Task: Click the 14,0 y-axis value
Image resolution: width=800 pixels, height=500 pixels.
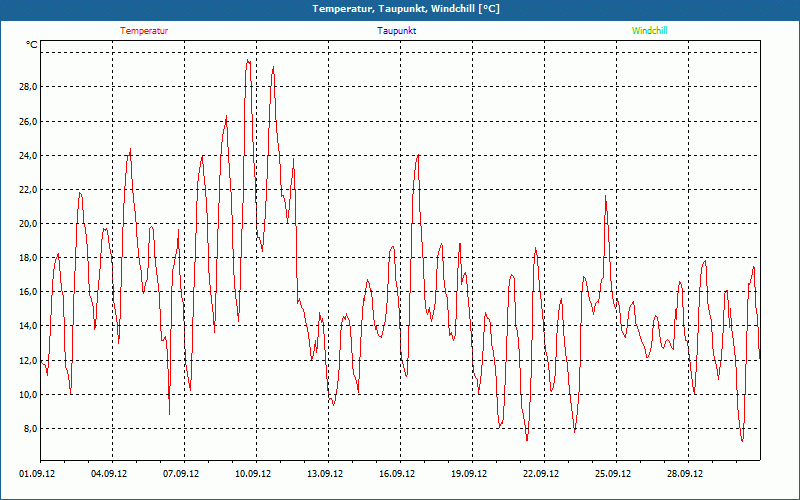Action: [28, 326]
